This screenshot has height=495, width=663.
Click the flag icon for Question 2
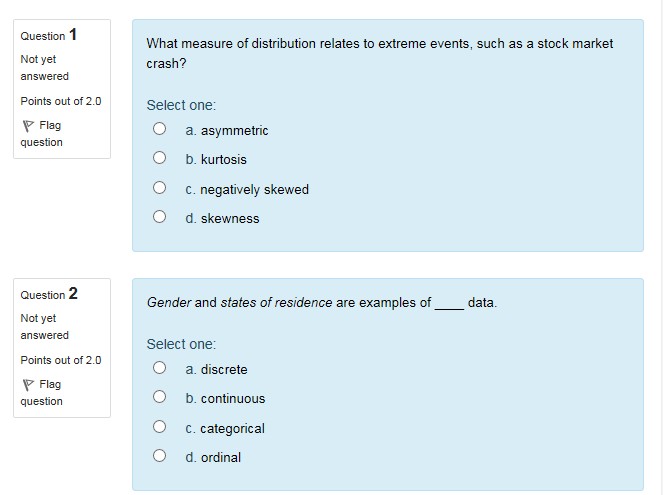click(x=27, y=385)
